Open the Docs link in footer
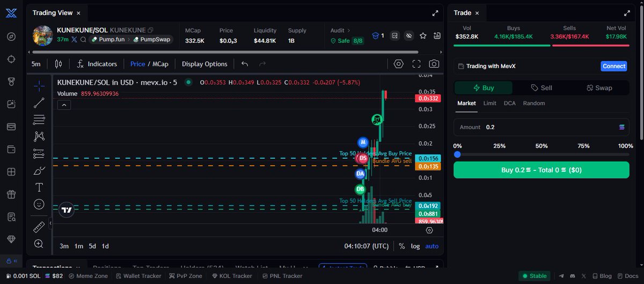644x284 pixels. [x=627, y=276]
